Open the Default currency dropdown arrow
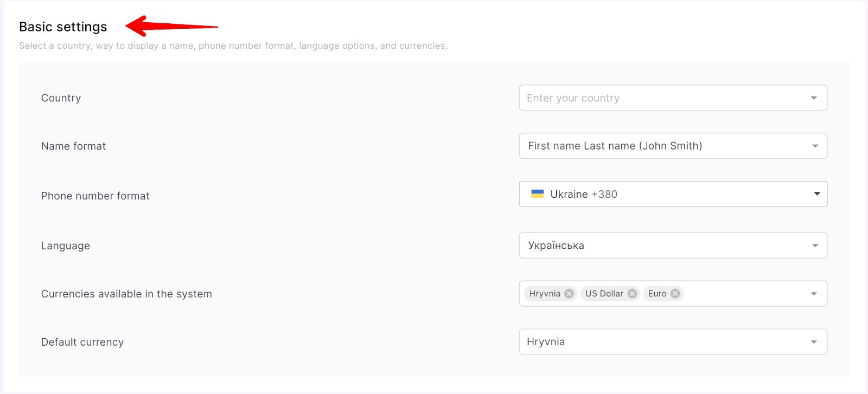Screen dimensions: 868x394 click(x=814, y=342)
